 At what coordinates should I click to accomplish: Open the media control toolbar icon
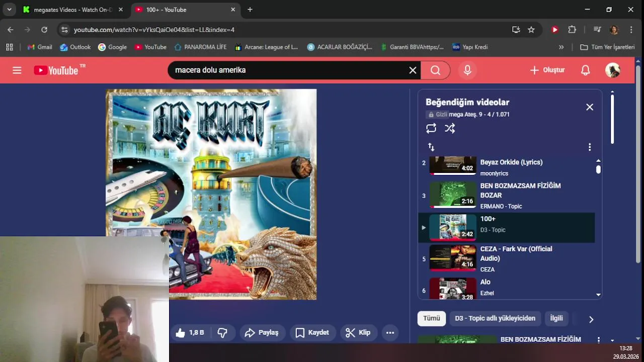click(597, 30)
